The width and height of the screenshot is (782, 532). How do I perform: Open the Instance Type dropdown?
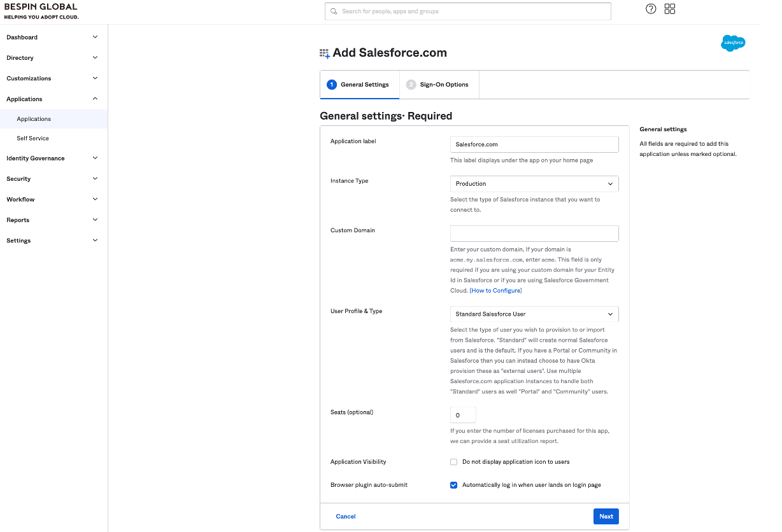534,184
